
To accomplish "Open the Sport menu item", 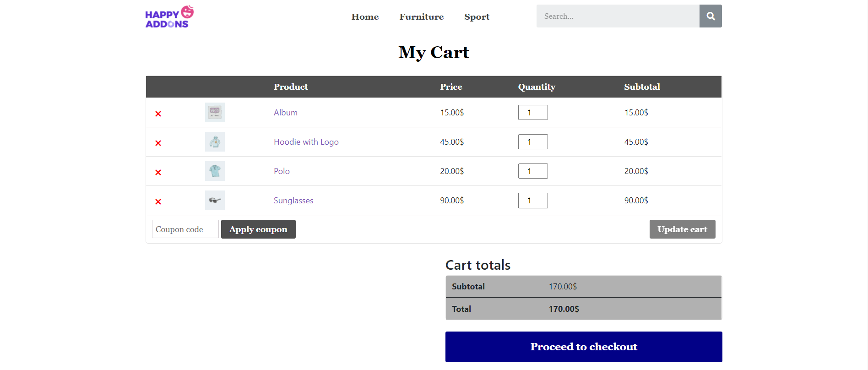I will coord(477,17).
